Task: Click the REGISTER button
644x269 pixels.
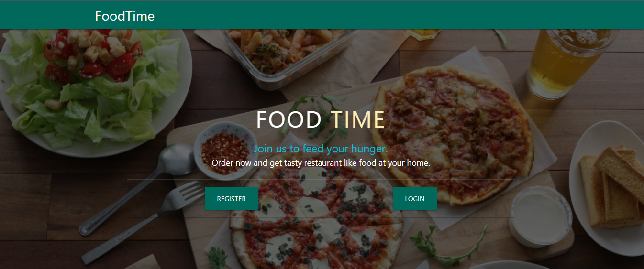Action: click(231, 199)
